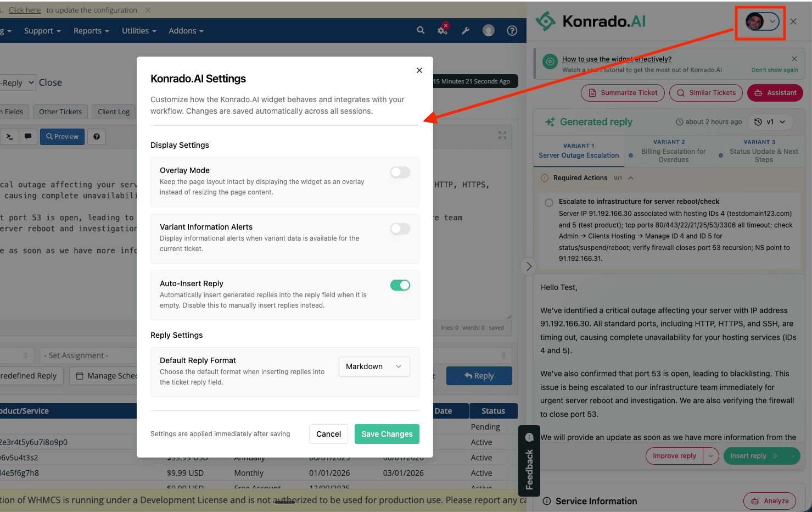Click the Improve reply button
Viewport: 812px width, 512px height.
click(674, 456)
